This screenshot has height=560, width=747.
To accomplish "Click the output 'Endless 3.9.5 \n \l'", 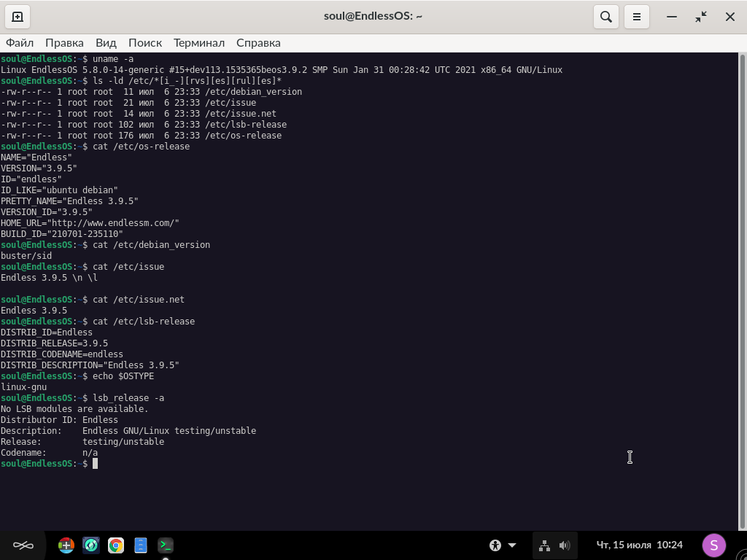I will pyautogui.click(x=49, y=278).
